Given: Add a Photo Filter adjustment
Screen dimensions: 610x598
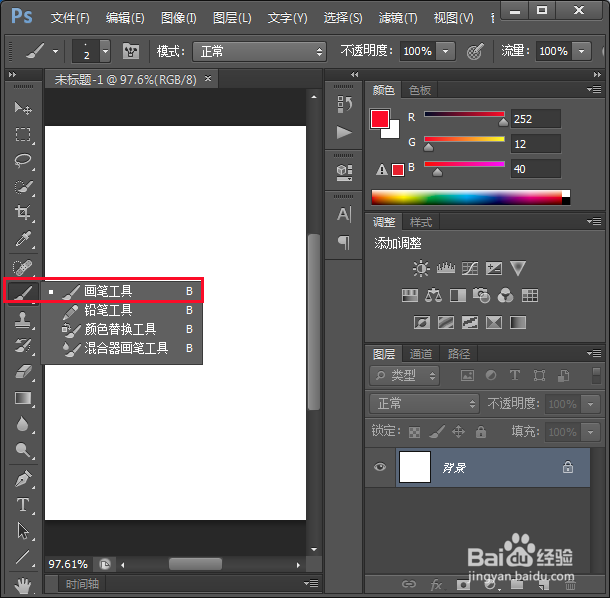Looking at the screenshot, I should 481,295.
